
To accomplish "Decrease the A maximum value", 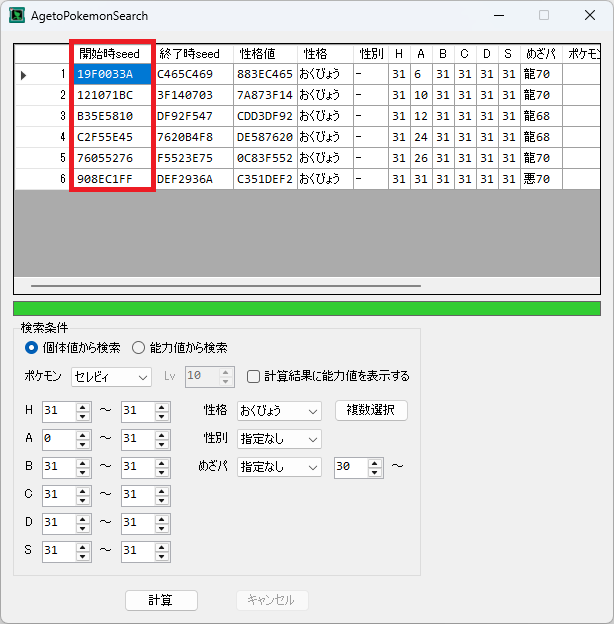I will (161, 444).
